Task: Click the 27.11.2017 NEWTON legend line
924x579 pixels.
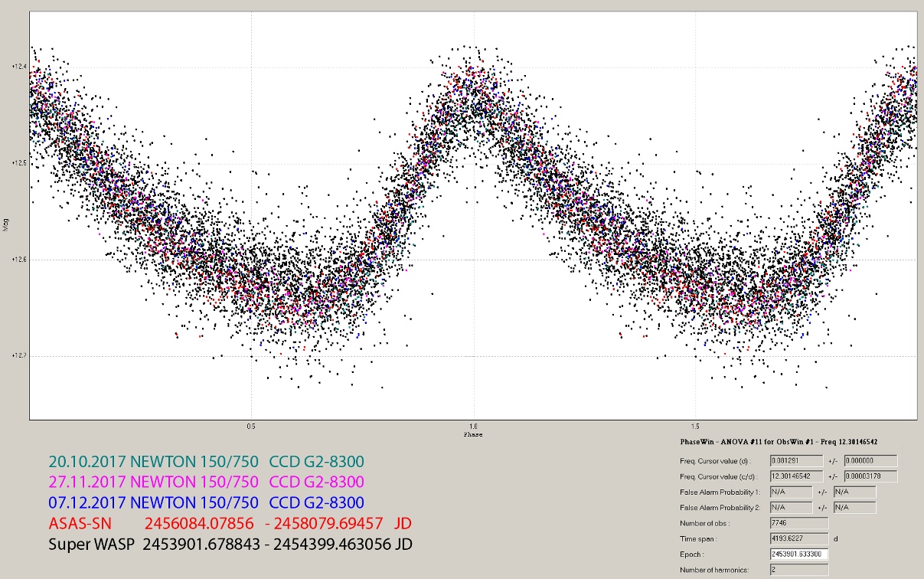Action: tap(206, 483)
